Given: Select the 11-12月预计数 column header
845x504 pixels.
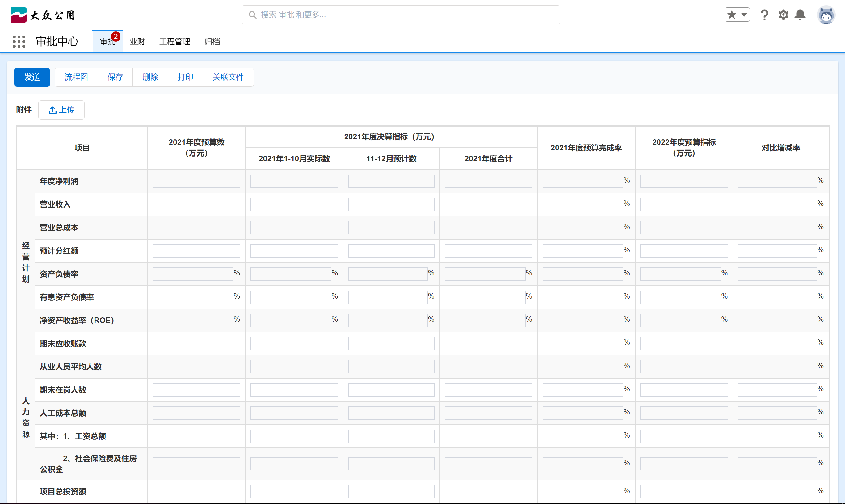Looking at the screenshot, I should coord(391,159).
